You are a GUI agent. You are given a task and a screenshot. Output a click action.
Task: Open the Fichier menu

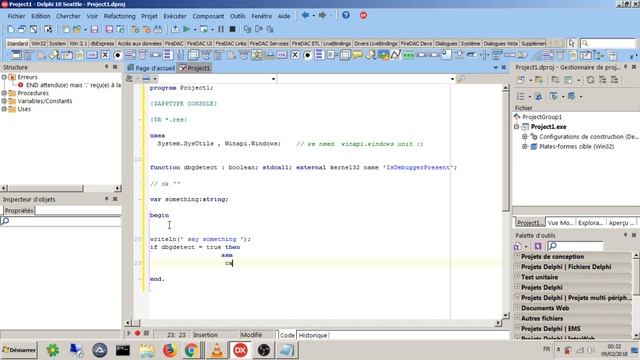(x=16, y=16)
